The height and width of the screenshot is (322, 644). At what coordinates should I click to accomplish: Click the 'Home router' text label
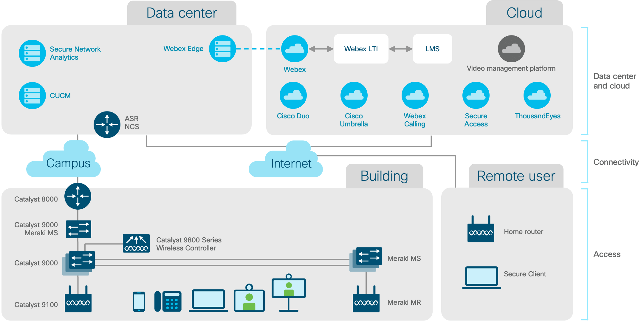[x=524, y=232]
